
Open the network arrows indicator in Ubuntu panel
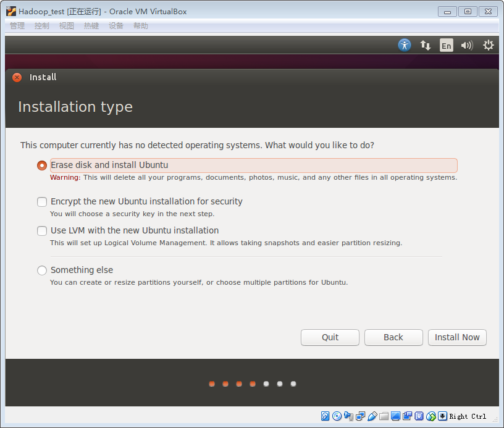[425, 45]
